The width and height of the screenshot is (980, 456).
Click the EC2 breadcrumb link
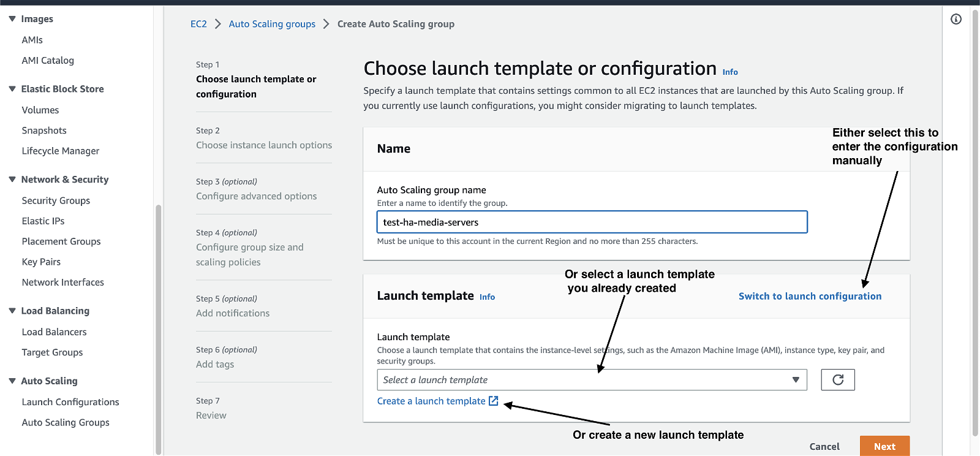(198, 24)
